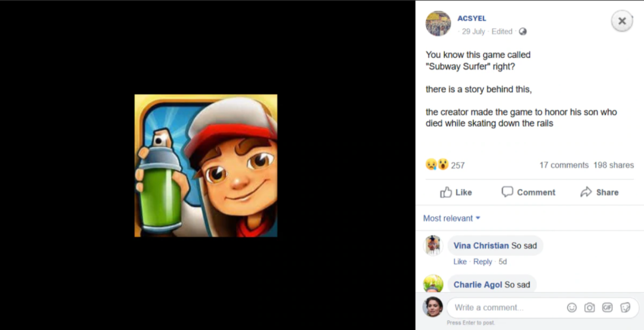The height and width of the screenshot is (330, 644).
Task: View the post's Edited history
Action: 502,32
